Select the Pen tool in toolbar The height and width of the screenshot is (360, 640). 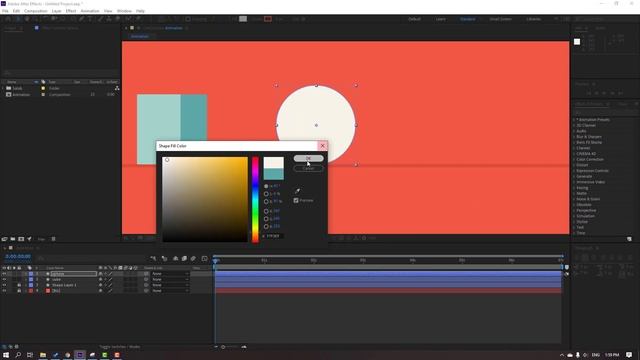81,19
